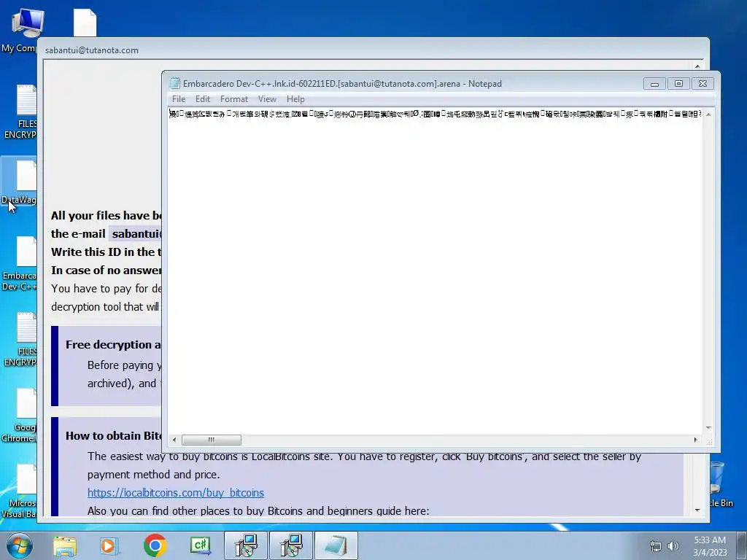Click the Notepad horizontal scroll right arrow
The image size is (747, 560).
(695, 440)
